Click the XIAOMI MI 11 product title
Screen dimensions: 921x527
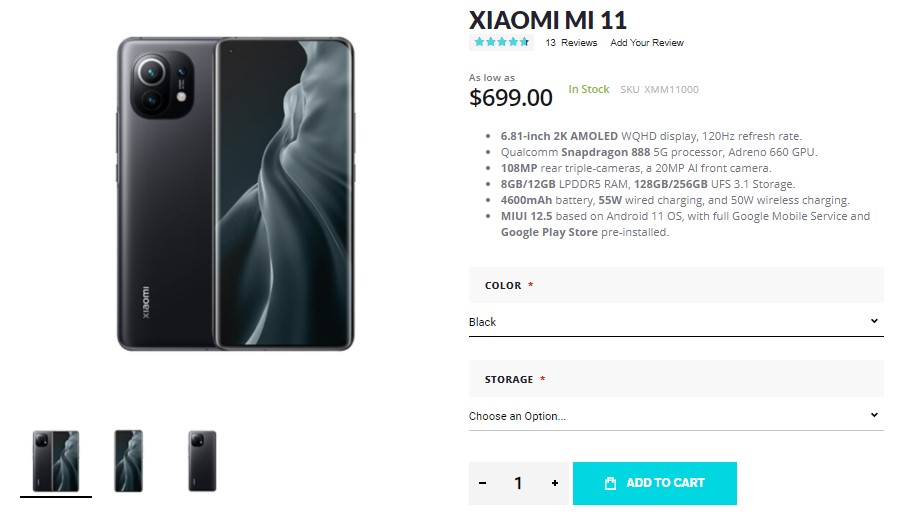548,19
